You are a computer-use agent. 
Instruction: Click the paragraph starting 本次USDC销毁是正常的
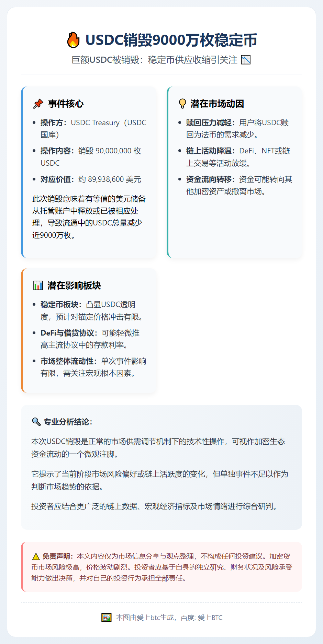158,448
